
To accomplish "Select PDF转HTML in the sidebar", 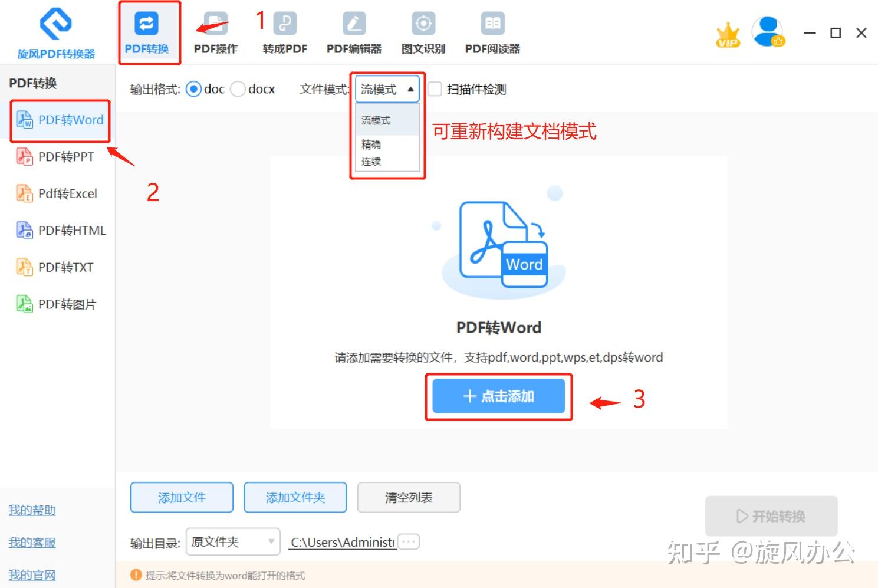I will tap(61, 231).
